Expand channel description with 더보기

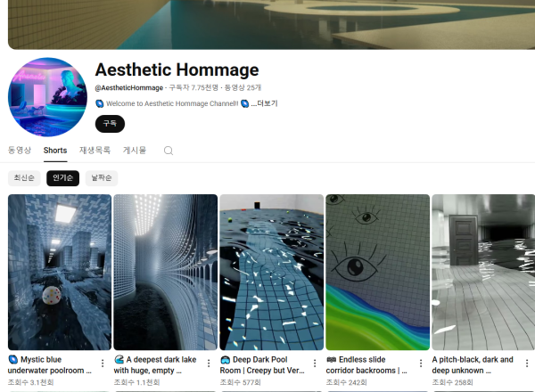265,103
